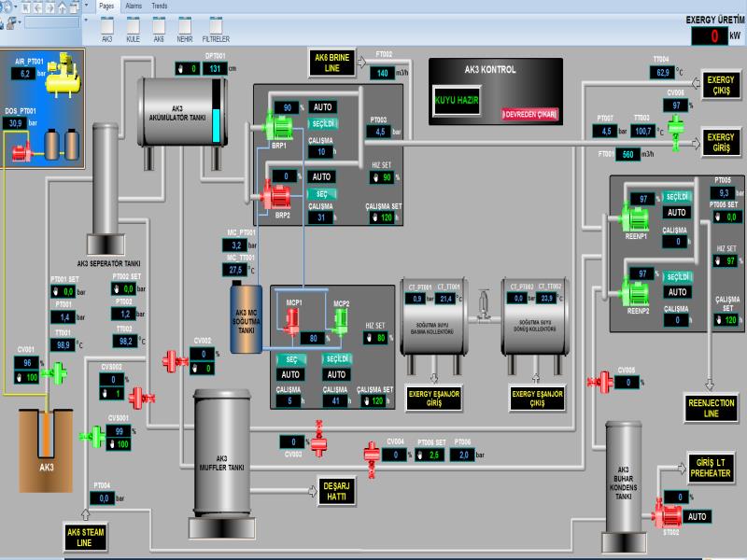The width and height of the screenshot is (747, 560).
Task: Open the red CV003 valve symbol
Action: coord(318,439)
